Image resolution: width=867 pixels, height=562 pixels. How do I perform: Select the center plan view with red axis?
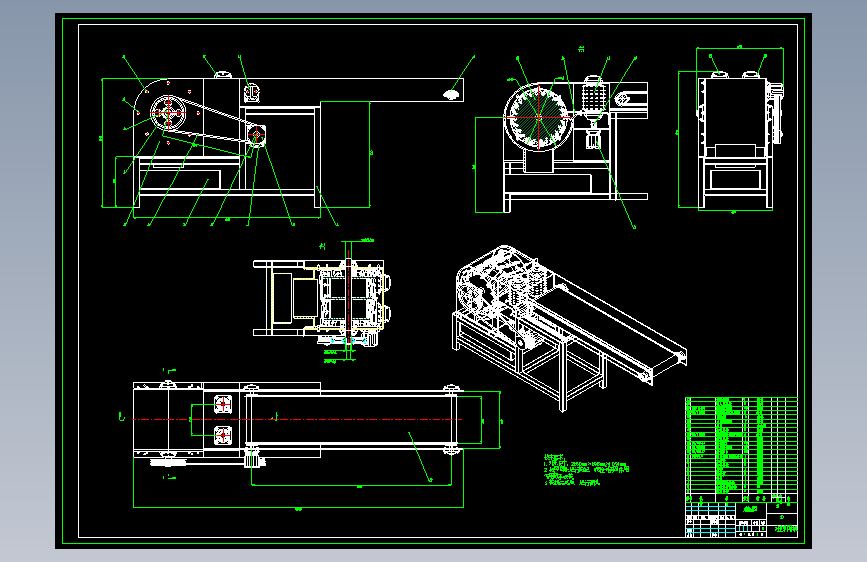click(x=322, y=301)
